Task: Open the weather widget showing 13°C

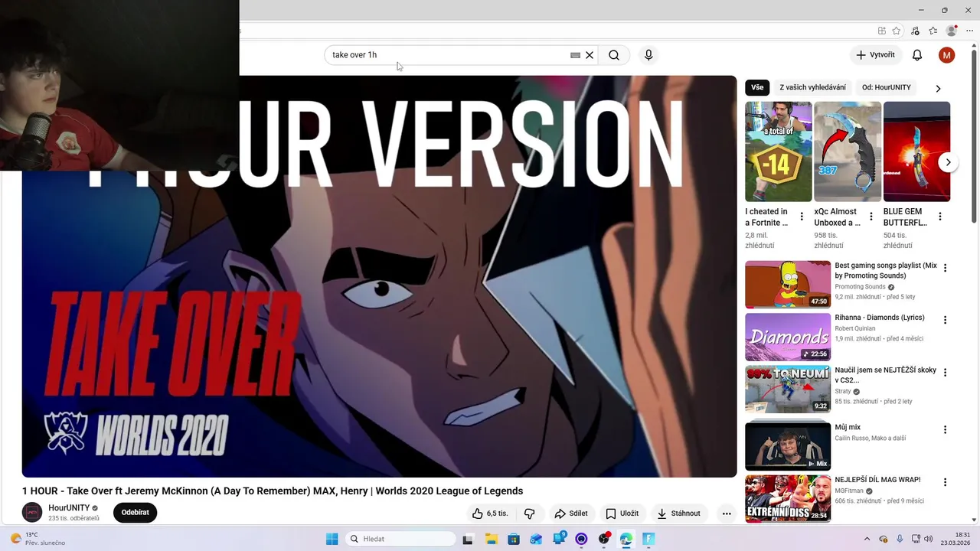Action: (x=37, y=539)
